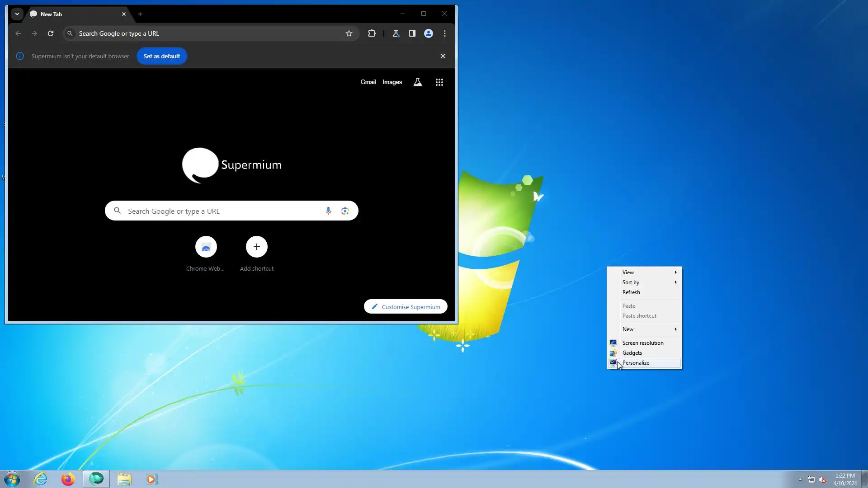Select Personalize from context menu
The image size is (868, 488).
coord(636,363)
